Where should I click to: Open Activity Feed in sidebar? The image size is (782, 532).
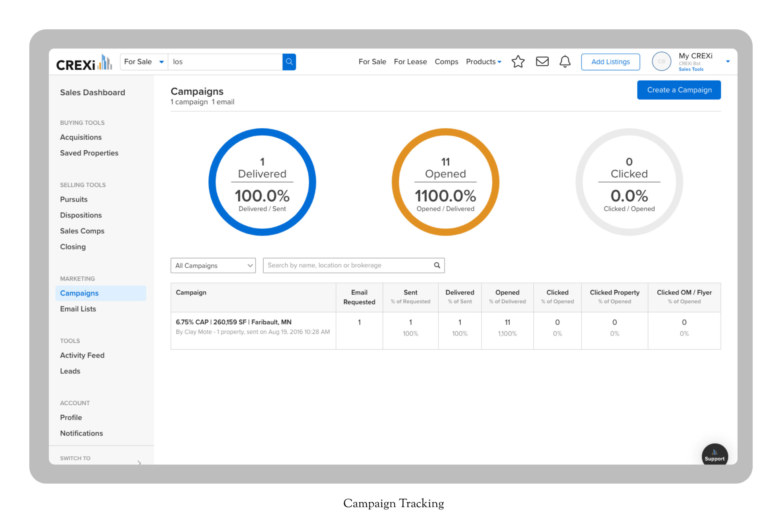coord(82,355)
